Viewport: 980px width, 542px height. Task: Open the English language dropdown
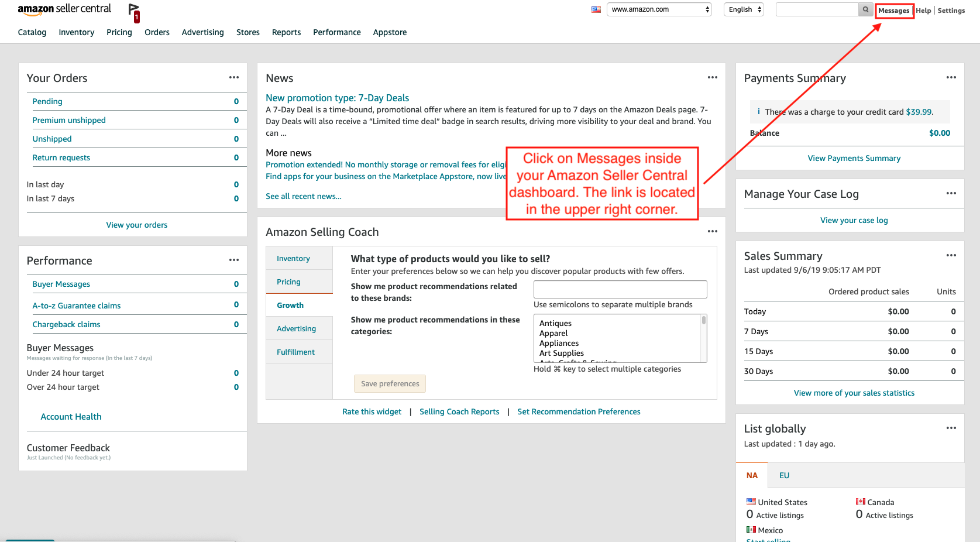pyautogui.click(x=744, y=9)
